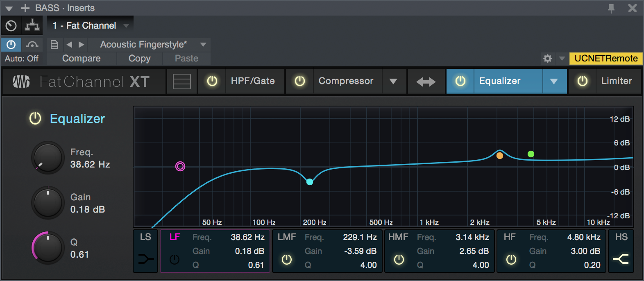
Task: Toggle Limiter power button
Action: pos(582,81)
